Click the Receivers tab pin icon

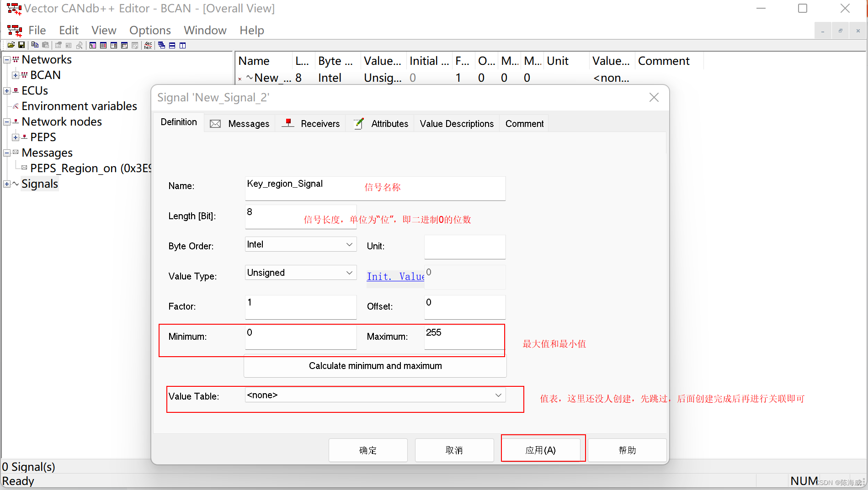coord(287,122)
